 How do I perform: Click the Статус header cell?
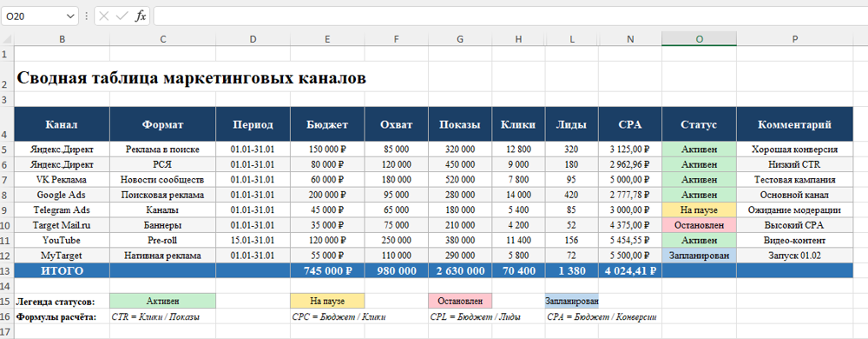[699, 124]
